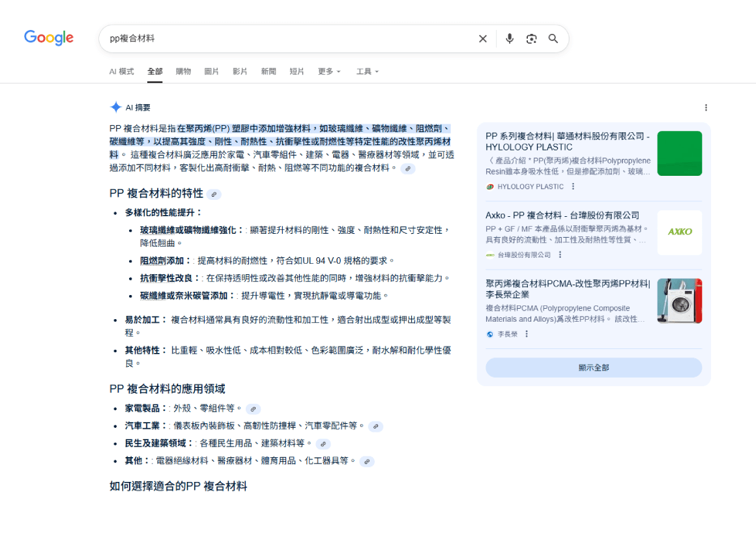Expand the 更多 dropdown
756x534 pixels.
[x=329, y=72]
